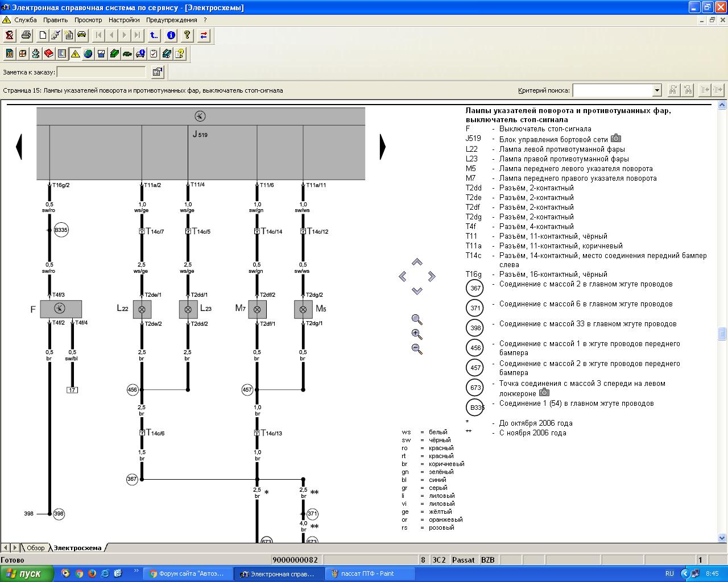Open the search criterion dropdown
Image resolution: width=728 pixels, height=582 pixels.
[x=657, y=90]
